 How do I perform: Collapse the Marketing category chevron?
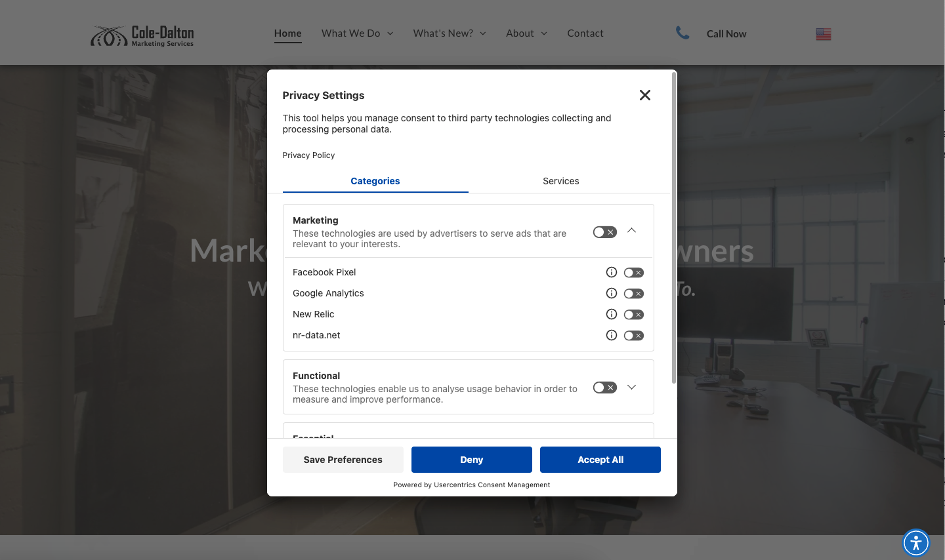coord(632,230)
